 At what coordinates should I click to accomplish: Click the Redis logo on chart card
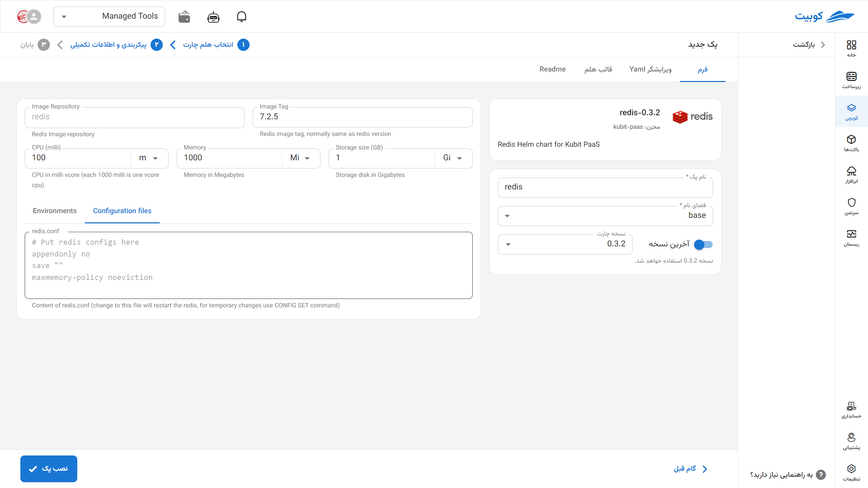692,117
